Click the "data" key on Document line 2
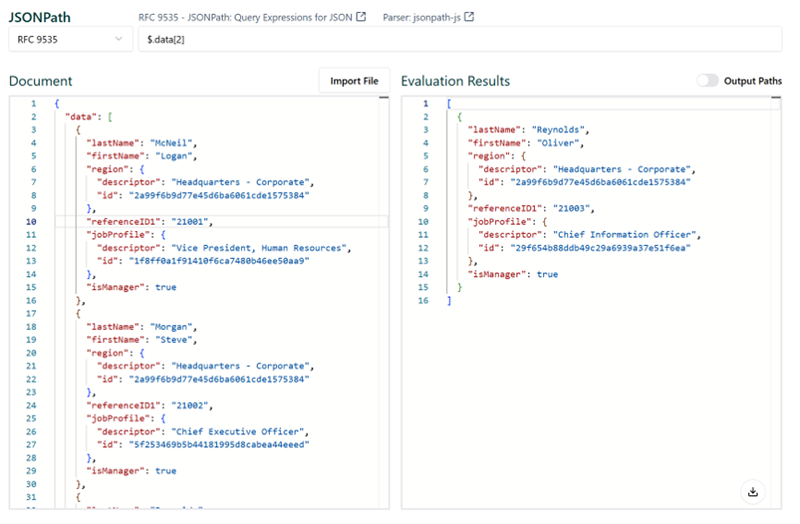The width and height of the screenshot is (800, 524). coord(81,117)
